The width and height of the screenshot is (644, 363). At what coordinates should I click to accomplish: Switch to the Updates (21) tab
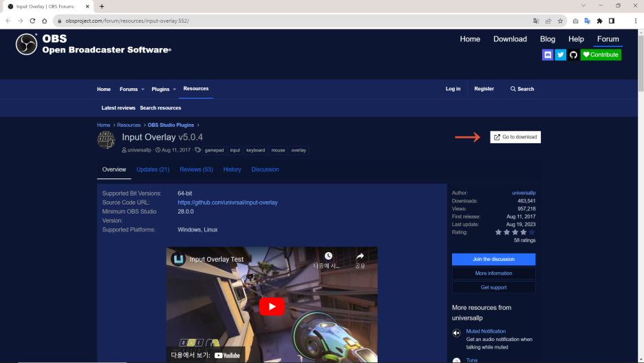pos(153,169)
